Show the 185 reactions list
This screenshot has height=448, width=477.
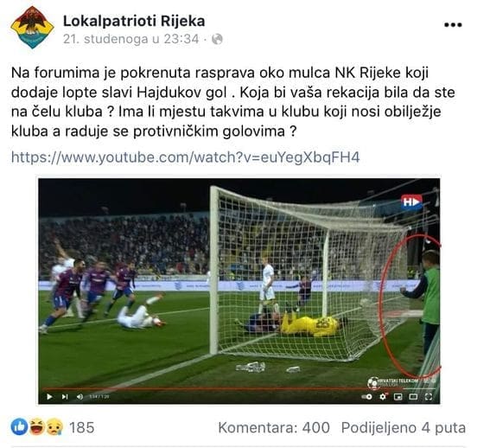[x=82, y=427]
